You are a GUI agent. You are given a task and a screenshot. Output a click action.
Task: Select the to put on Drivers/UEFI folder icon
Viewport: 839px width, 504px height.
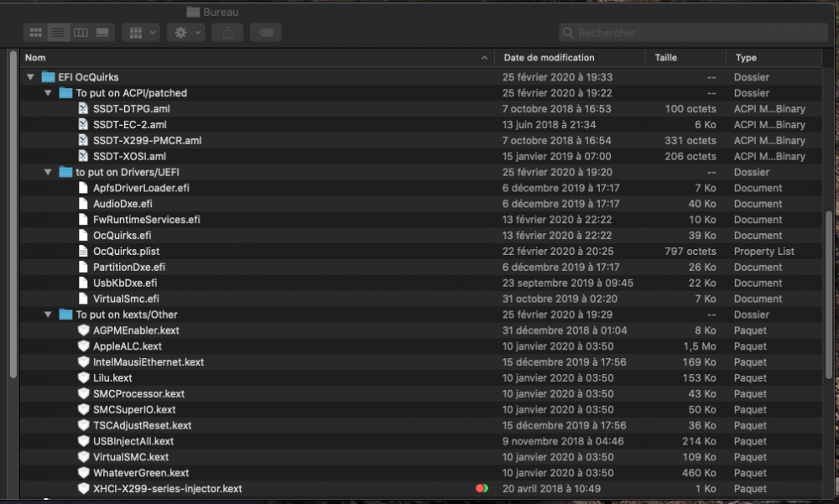coord(65,172)
